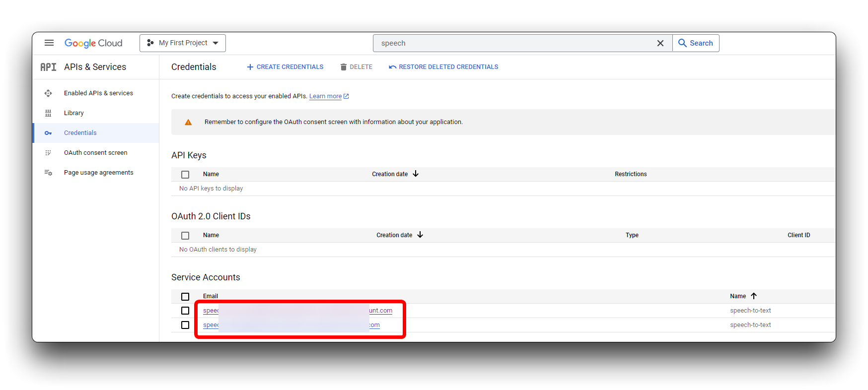868x390 pixels.
Task: Open Page usage agreements
Action: [x=98, y=173]
